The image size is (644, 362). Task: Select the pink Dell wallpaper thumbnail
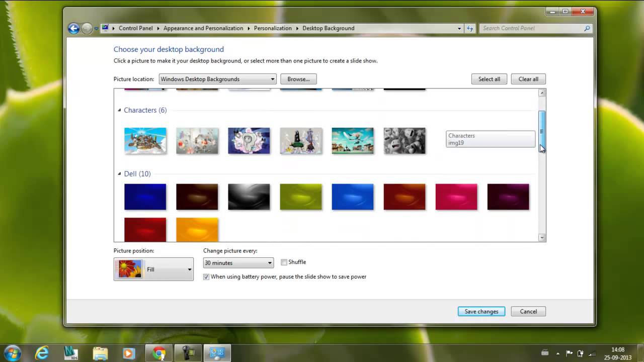[x=456, y=197]
